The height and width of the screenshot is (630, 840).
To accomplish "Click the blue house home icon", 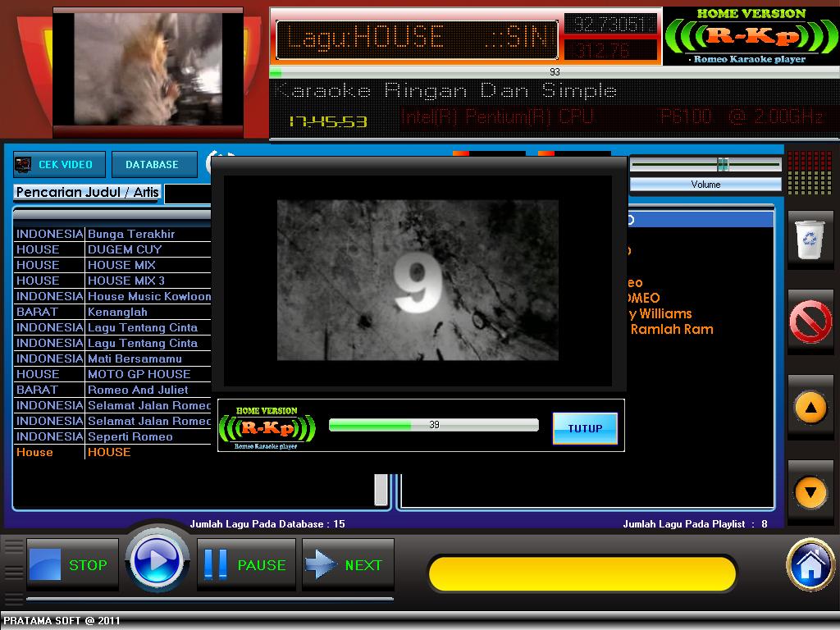I will click(810, 564).
